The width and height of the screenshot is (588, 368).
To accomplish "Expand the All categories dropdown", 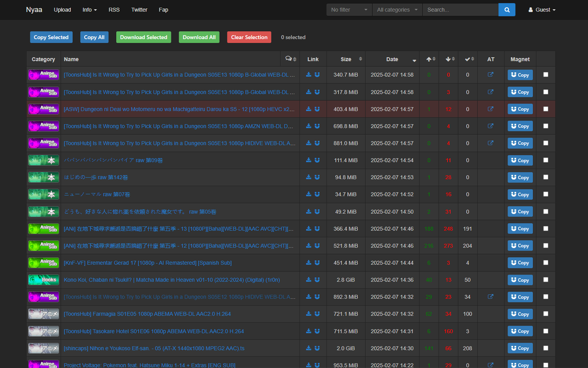I will click(397, 10).
